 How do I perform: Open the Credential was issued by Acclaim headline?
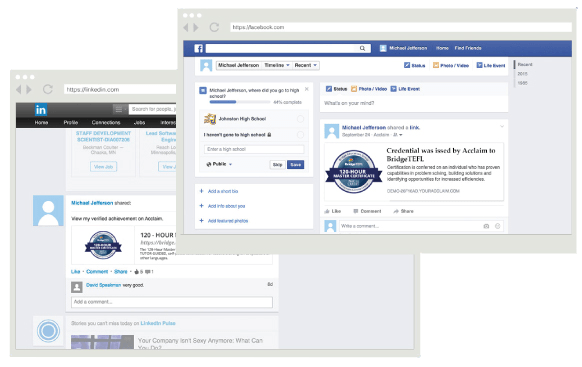pyautogui.click(x=441, y=154)
